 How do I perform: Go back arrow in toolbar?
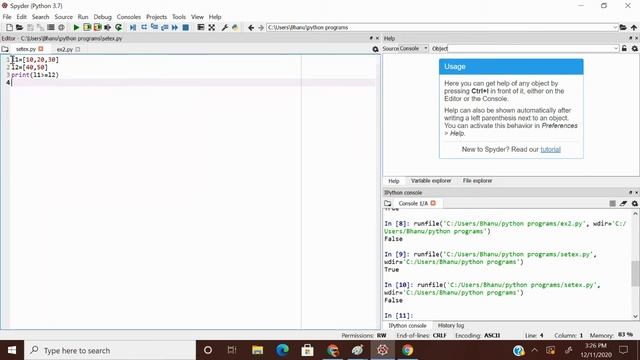pyautogui.click(x=251, y=27)
